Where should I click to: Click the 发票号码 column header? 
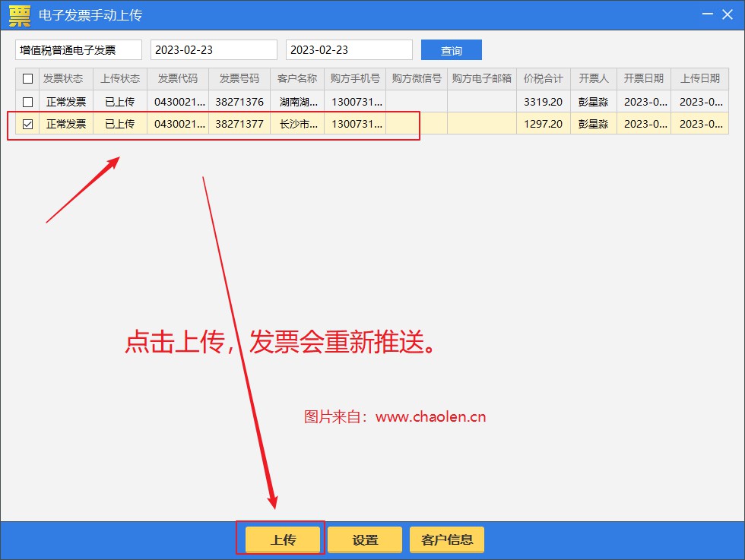point(239,78)
